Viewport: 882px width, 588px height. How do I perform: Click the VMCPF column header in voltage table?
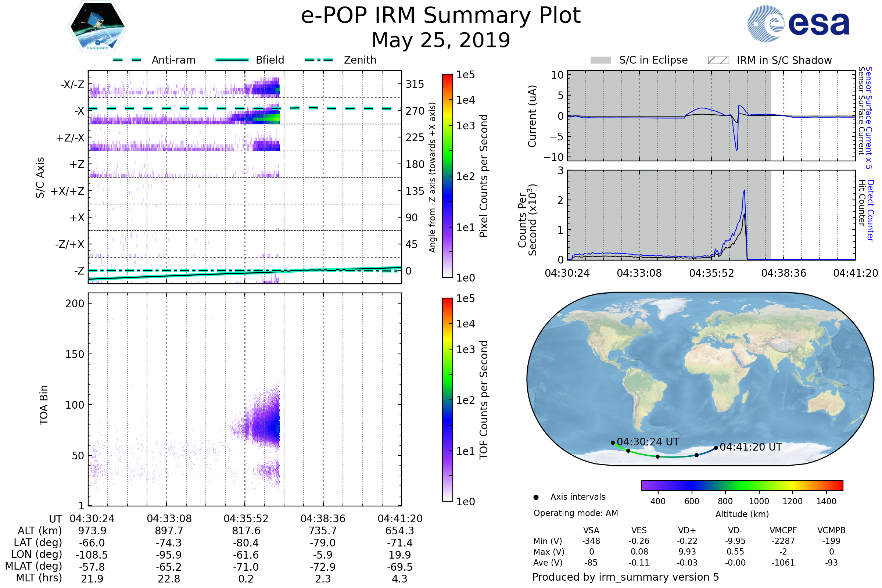[783, 530]
